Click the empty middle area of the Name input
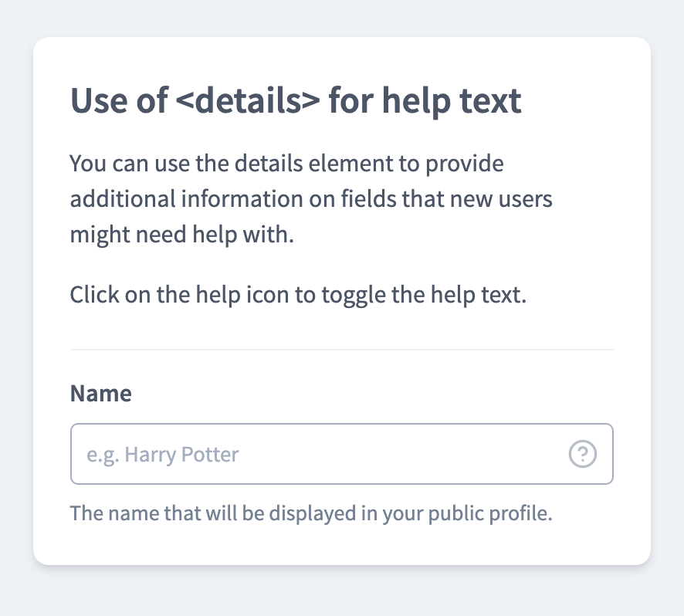The image size is (684, 616). pyautogui.click(x=393, y=454)
